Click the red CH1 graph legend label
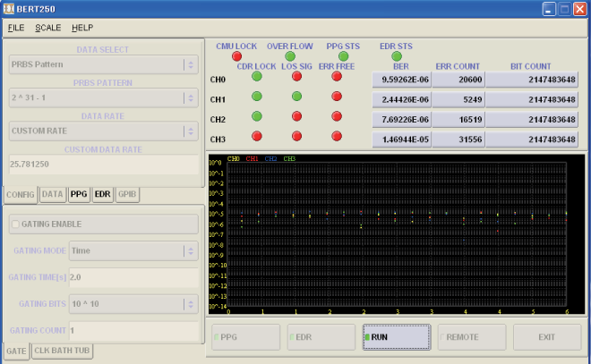This screenshot has width=591, height=364. coord(252,159)
